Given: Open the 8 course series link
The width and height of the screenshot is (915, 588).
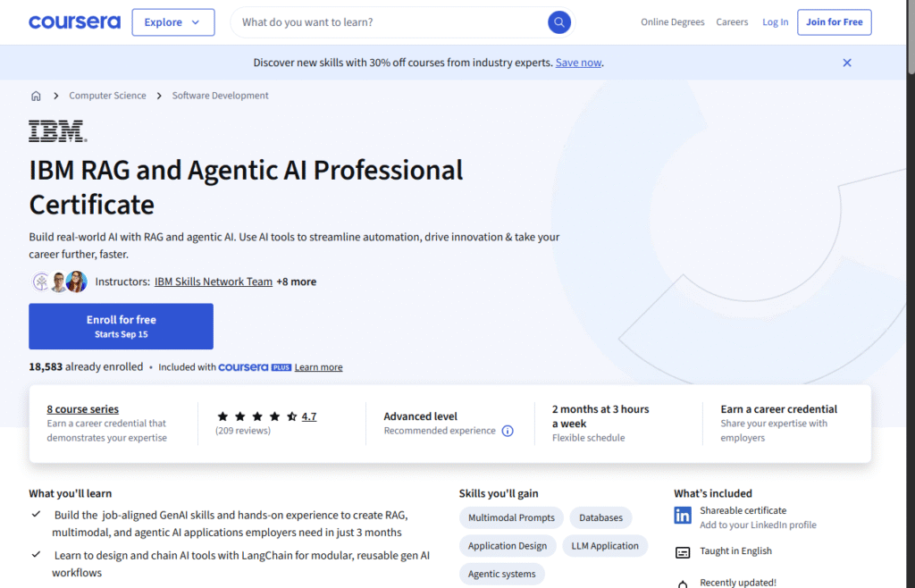Looking at the screenshot, I should [83, 409].
